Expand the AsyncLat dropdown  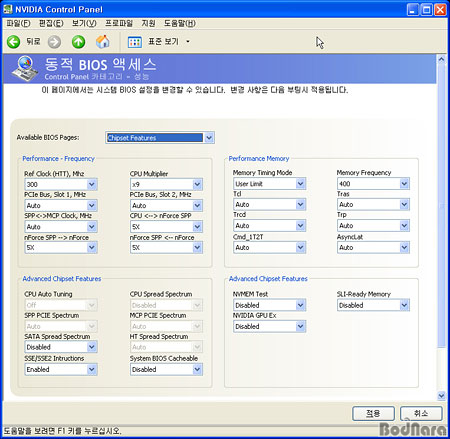(x=404, y=247)
